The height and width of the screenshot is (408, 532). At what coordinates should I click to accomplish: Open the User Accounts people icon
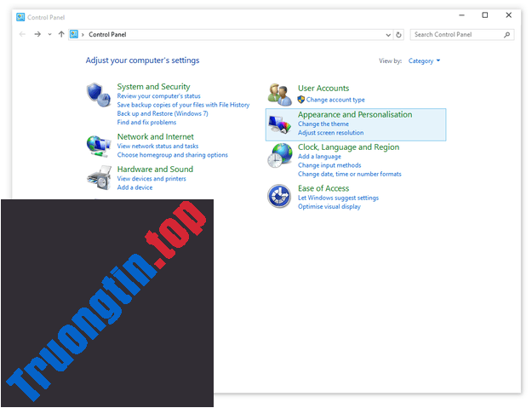click(279, 95)
